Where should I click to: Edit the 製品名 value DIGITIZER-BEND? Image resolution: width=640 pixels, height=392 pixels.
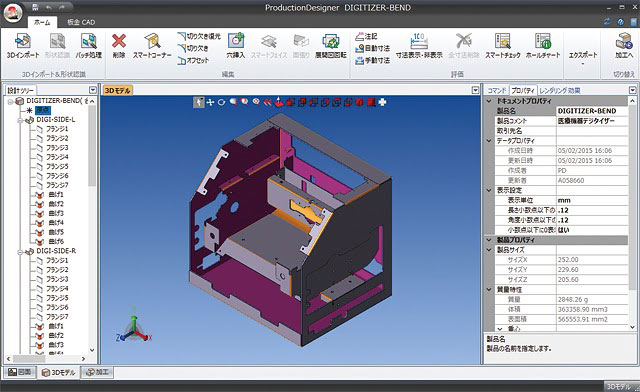tap(592, 111)
